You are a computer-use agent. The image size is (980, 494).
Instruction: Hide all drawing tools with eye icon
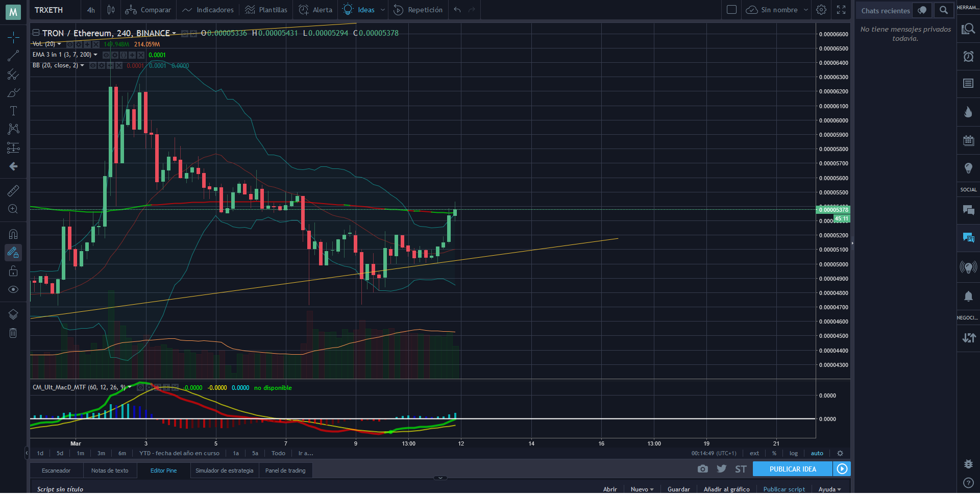pos(13,289)
